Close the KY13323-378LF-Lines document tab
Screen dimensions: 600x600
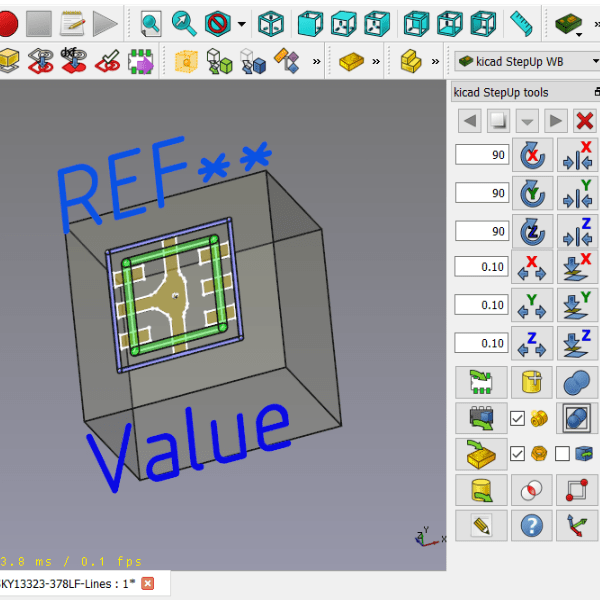pyautogui.click(x=148, y=583)
